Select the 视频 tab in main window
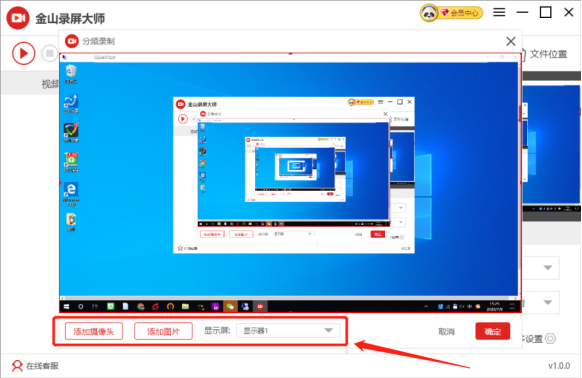 pos(50,84)
